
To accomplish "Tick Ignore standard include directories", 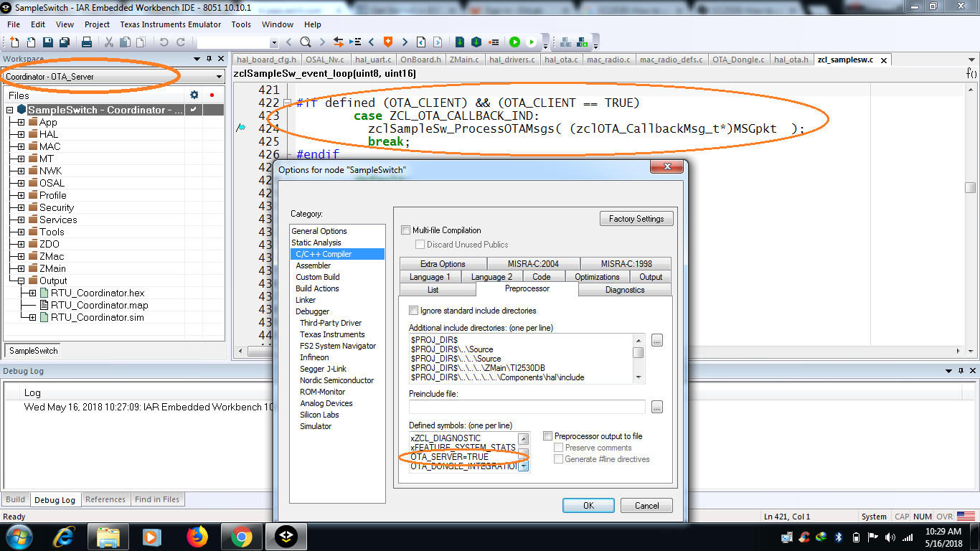I will pos(413,311).
